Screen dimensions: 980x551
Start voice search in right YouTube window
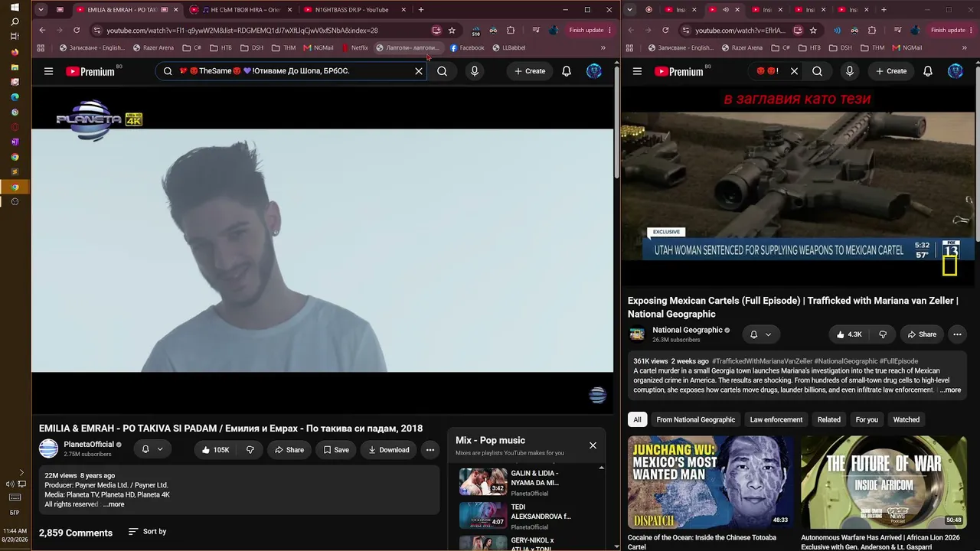(x=849, y=71)
